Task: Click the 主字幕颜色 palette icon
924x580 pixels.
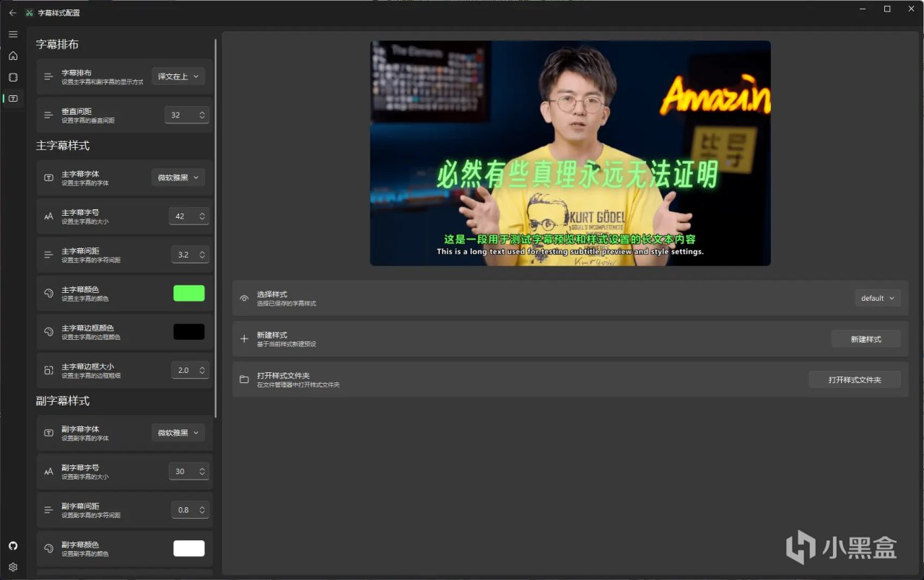Action: [48, 293]
